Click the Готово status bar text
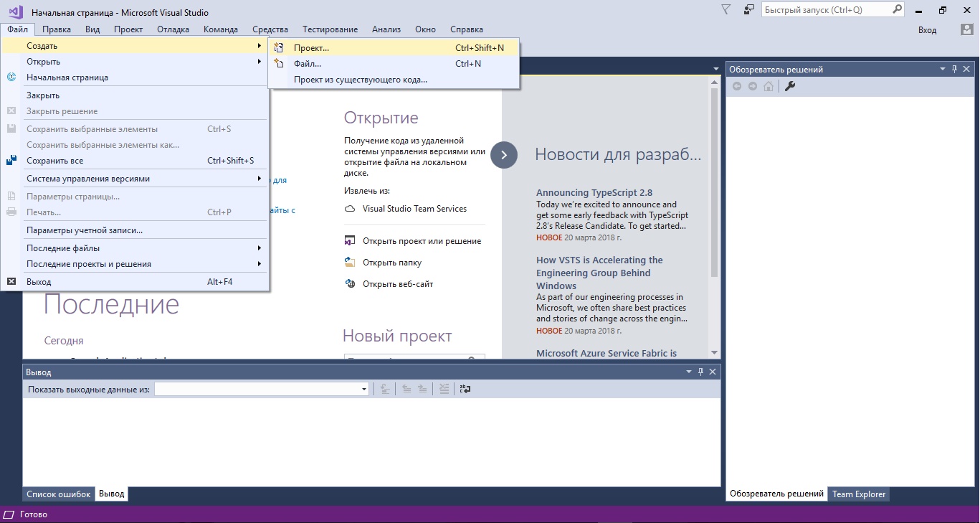 (34, 514)
